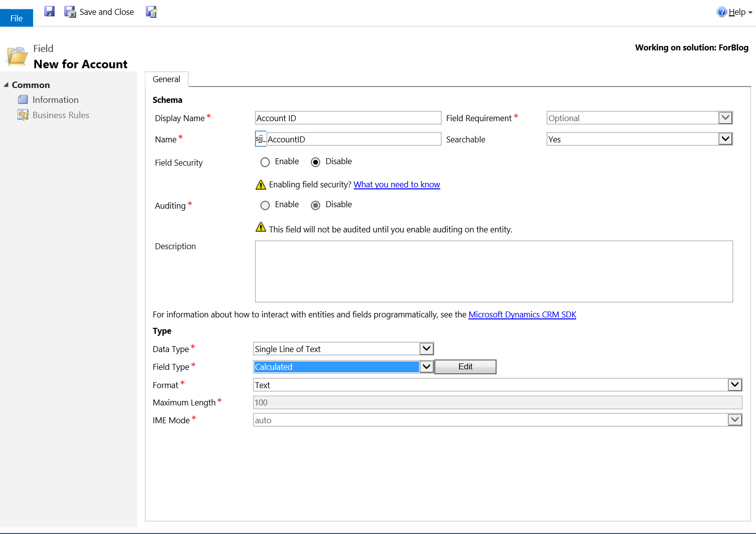Select Disable for Field Security

pyautogui.click(x=315, y=162)
